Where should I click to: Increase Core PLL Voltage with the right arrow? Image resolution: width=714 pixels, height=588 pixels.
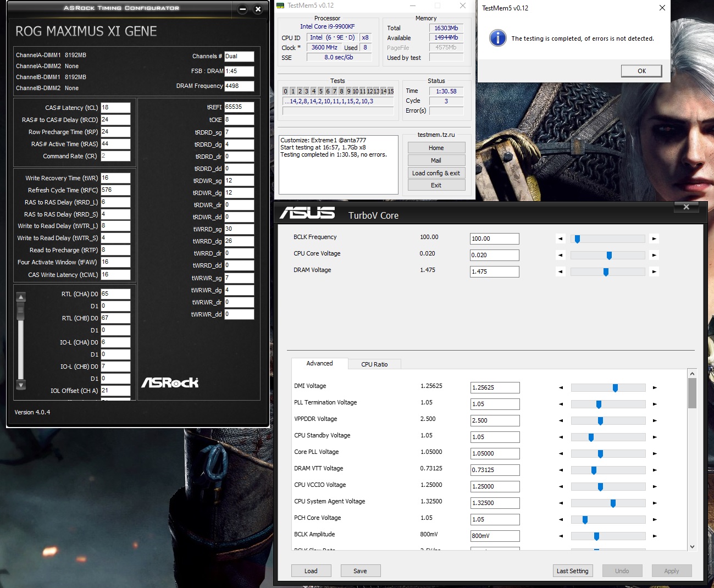point(655,453)
